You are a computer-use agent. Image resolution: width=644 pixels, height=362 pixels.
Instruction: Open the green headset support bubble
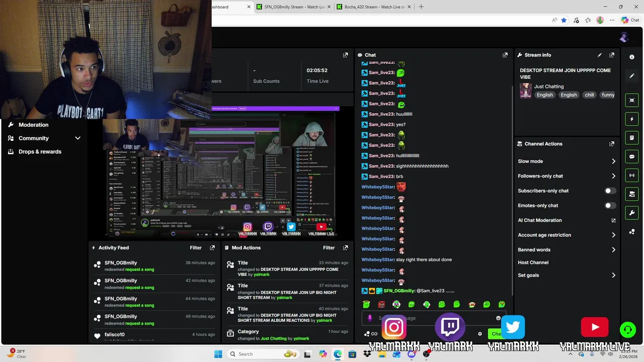627,330
